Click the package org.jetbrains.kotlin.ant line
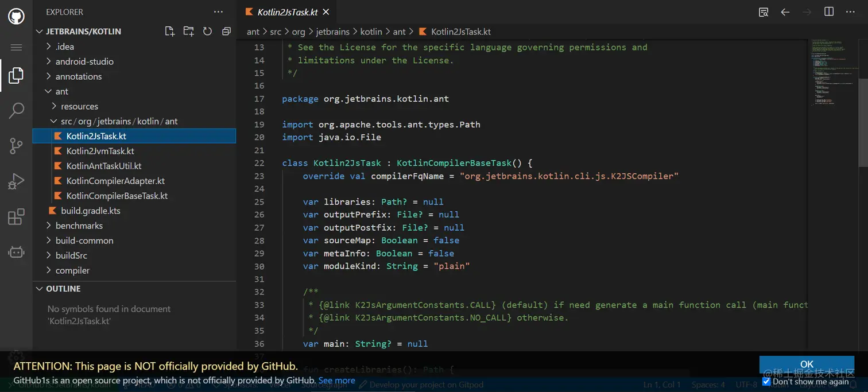The height and width of the screenshot is (392, 868). (365, 99)
